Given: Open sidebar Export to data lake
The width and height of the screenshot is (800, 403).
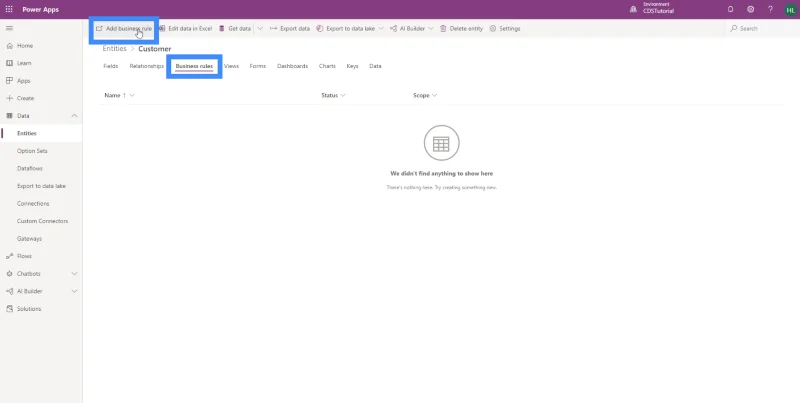Looking at the screenshot, I should 41,186.
